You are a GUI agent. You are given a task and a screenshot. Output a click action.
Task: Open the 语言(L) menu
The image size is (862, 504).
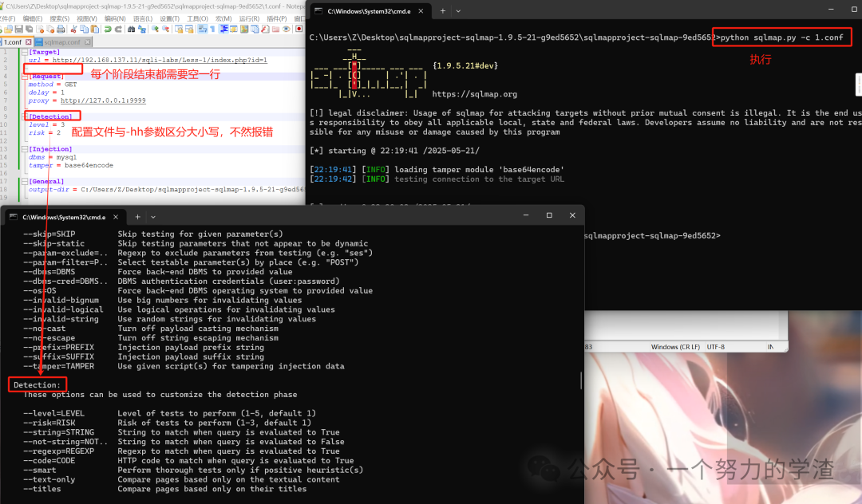tap(143, 18)
